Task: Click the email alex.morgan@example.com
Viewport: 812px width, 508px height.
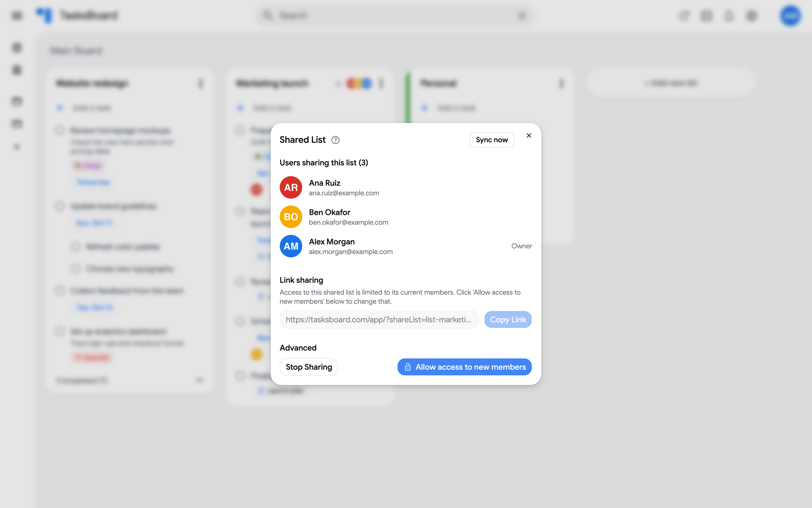Action: coord(351,252)
